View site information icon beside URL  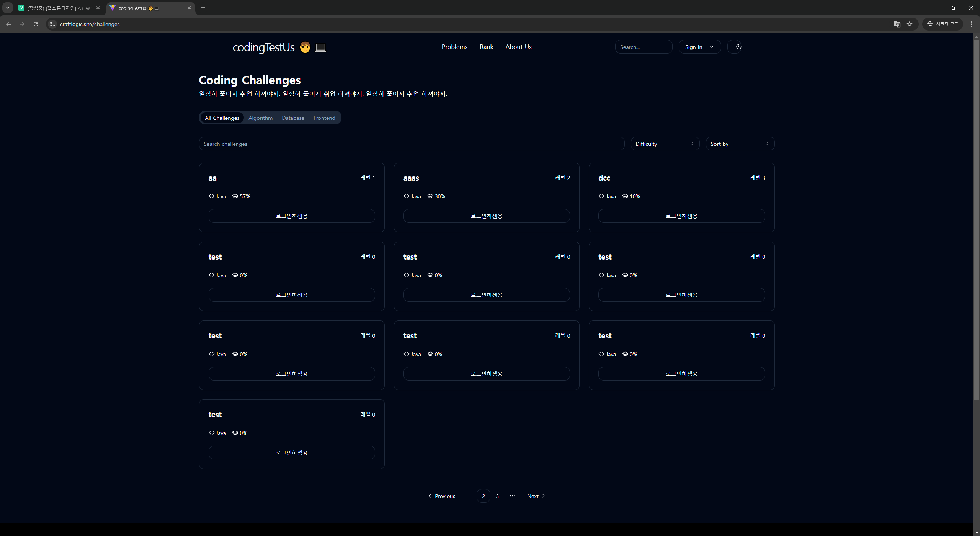coord(52,24)
